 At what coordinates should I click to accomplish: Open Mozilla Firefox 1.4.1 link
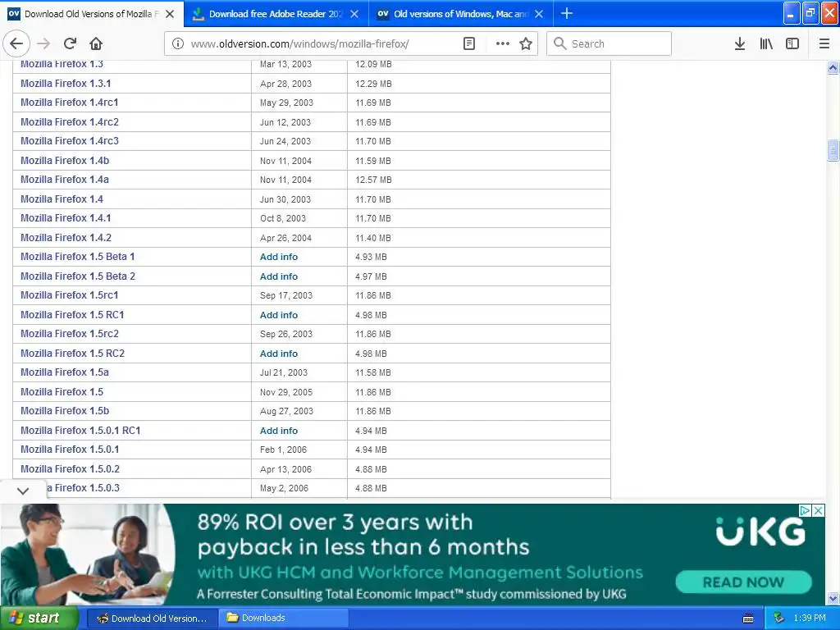[x=66, y=218]
